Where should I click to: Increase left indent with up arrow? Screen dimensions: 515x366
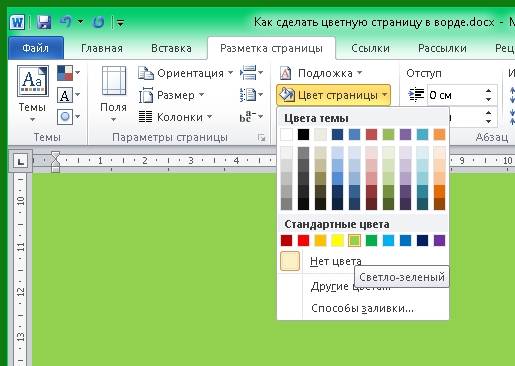click(488, 91)
